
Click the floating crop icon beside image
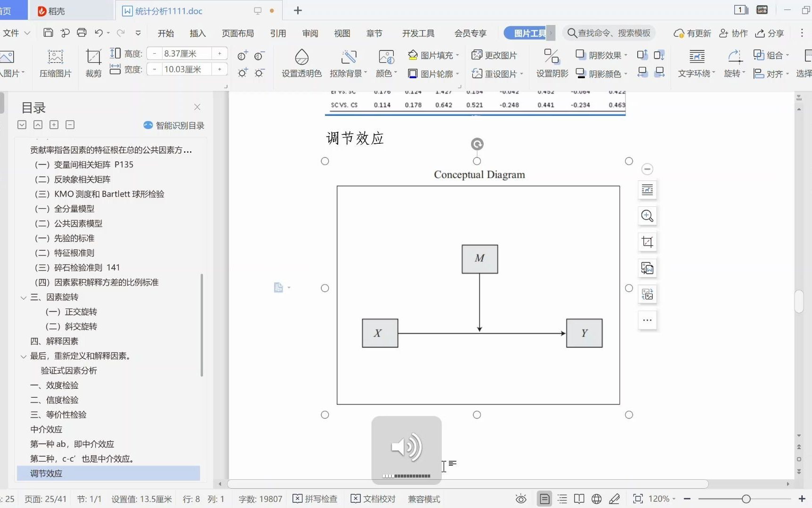point(647,242)
